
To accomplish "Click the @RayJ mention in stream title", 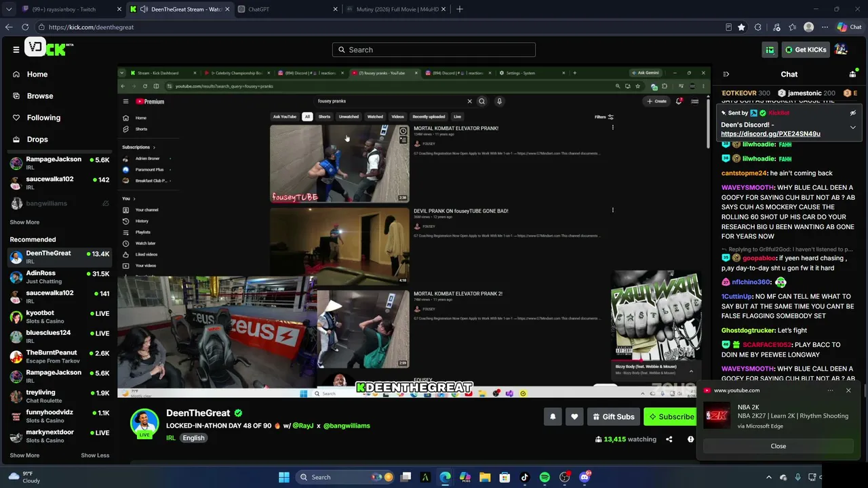I will [x=302, y=426].
